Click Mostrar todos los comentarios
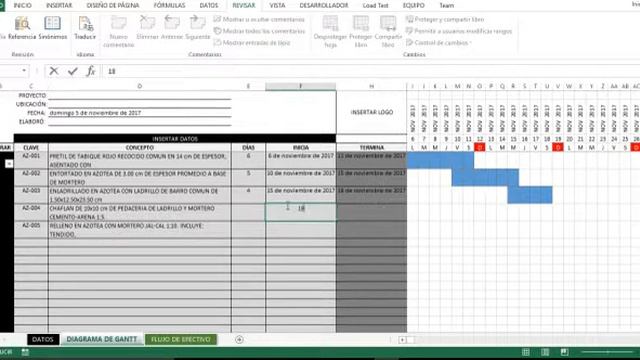 click(x=259, y=31)
